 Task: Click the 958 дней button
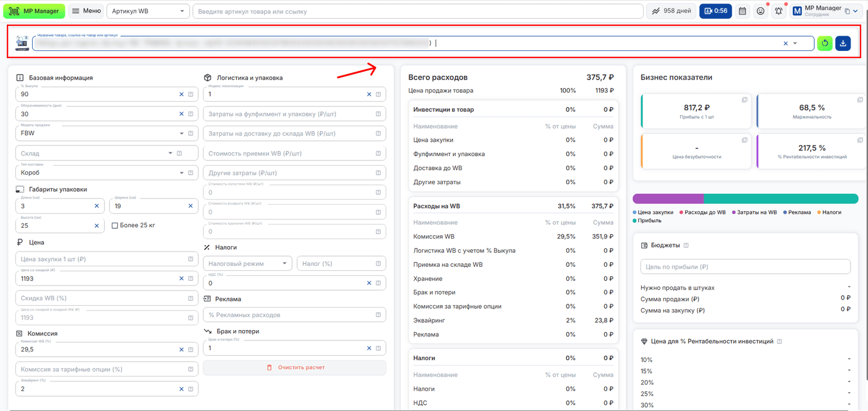click(x=671, y=11)
